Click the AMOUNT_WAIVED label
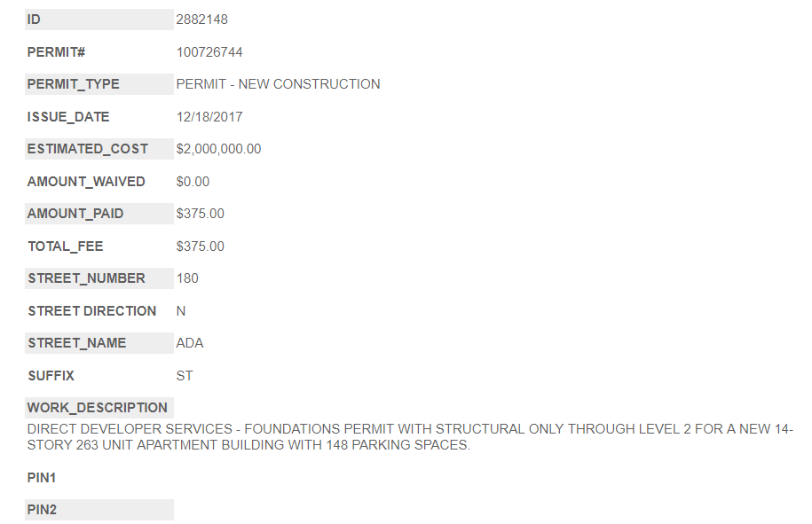The image size is (812, 524). click(86, 182)
